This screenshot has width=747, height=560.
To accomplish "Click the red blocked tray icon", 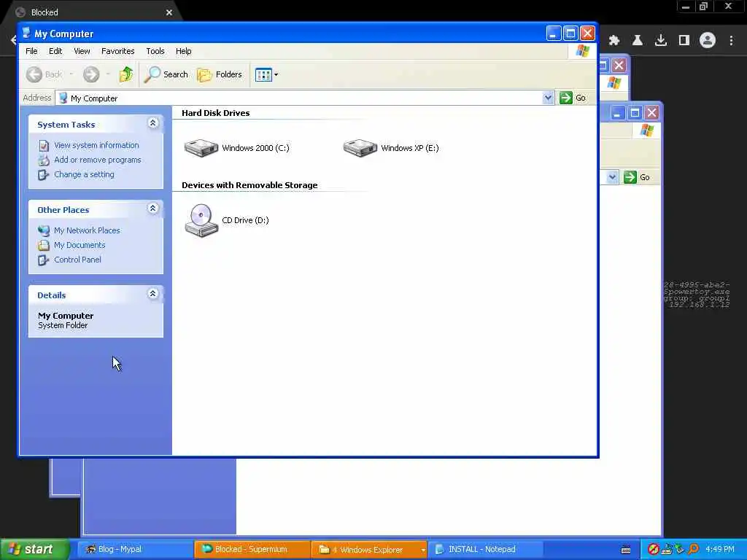I will 653,549.
